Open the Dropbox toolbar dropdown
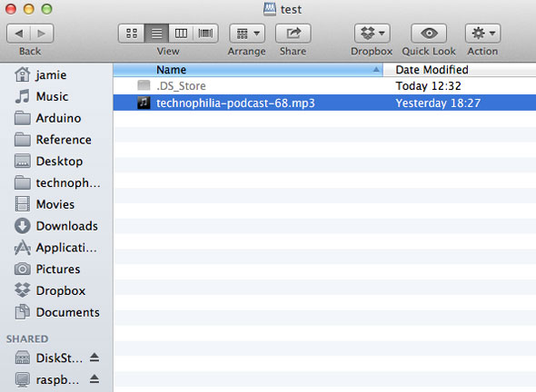This screenshot has height=392, width=536. (372, 34)
